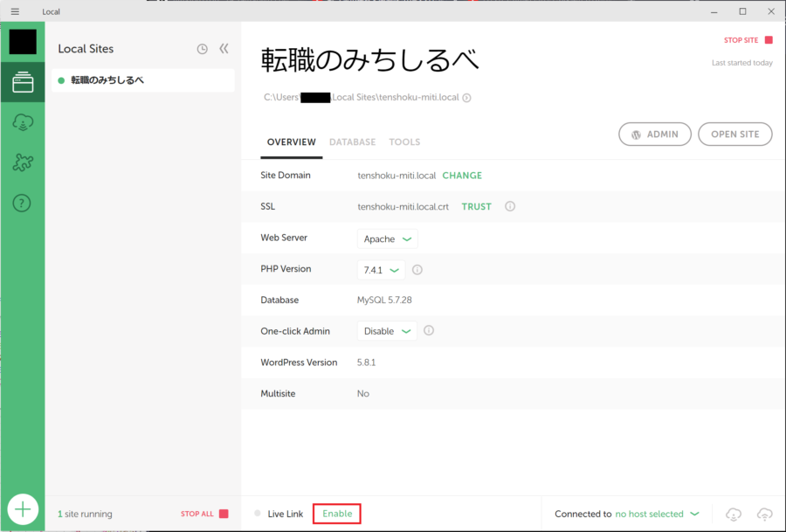Open WordPress ADMIN button

pos(655,135)
